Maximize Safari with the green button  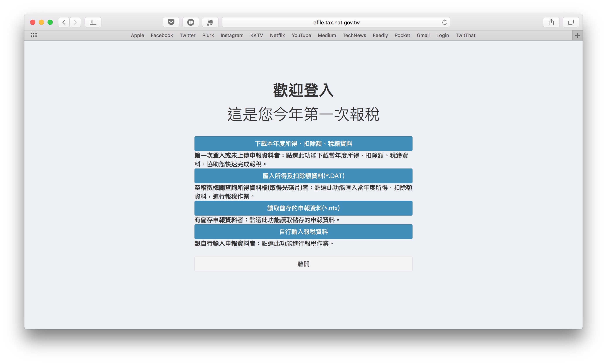[50, 22]
